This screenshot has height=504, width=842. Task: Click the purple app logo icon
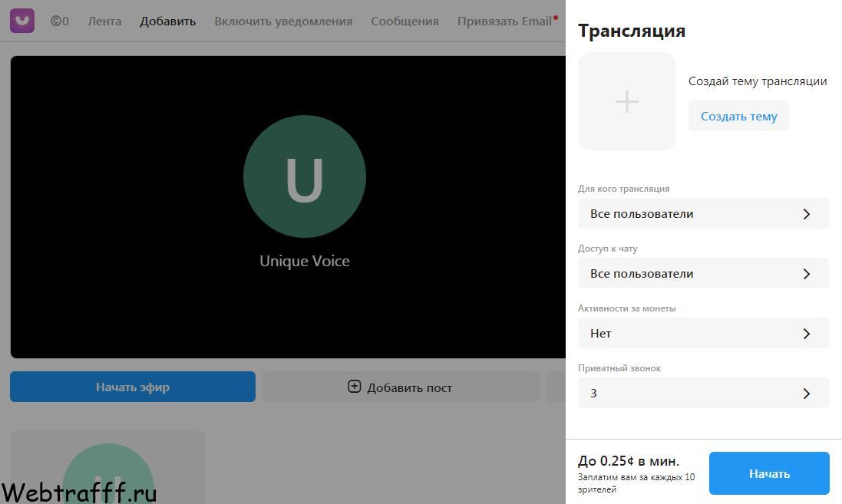tap(22, 21)
